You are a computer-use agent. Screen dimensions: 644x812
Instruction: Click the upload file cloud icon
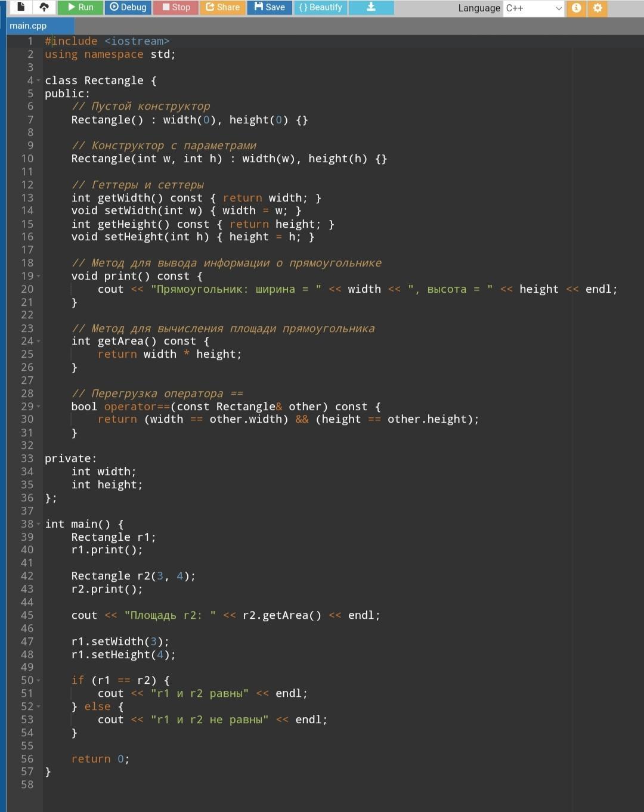pos(44,7)
